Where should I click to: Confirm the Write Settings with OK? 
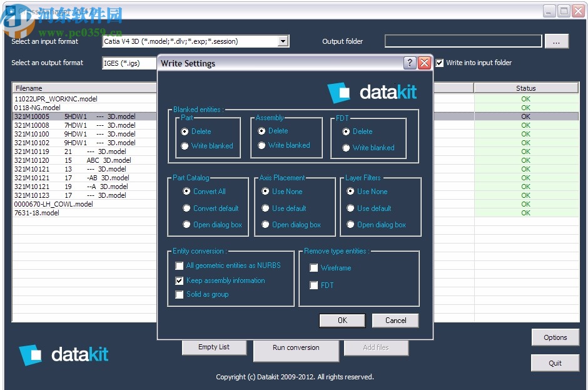click(342, 320)
